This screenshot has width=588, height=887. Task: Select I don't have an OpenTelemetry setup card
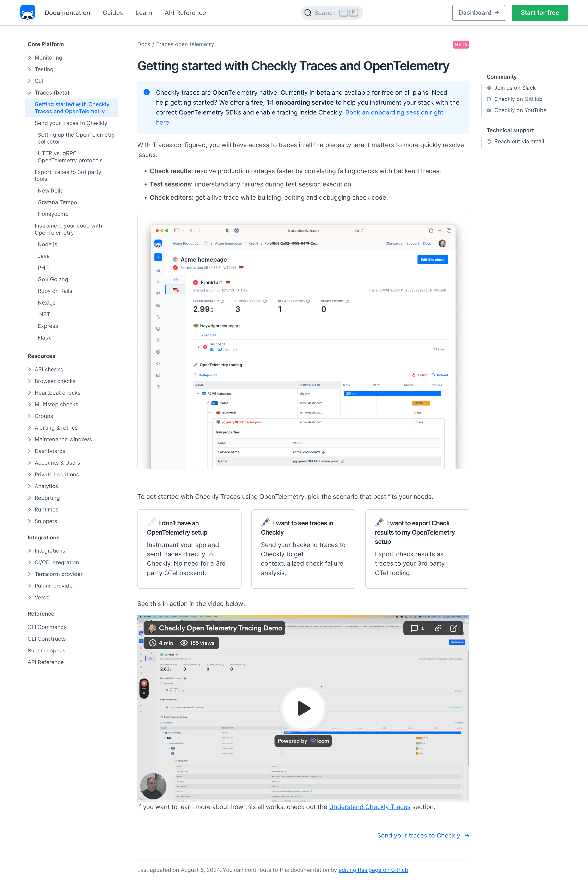[x=189, y=549]
